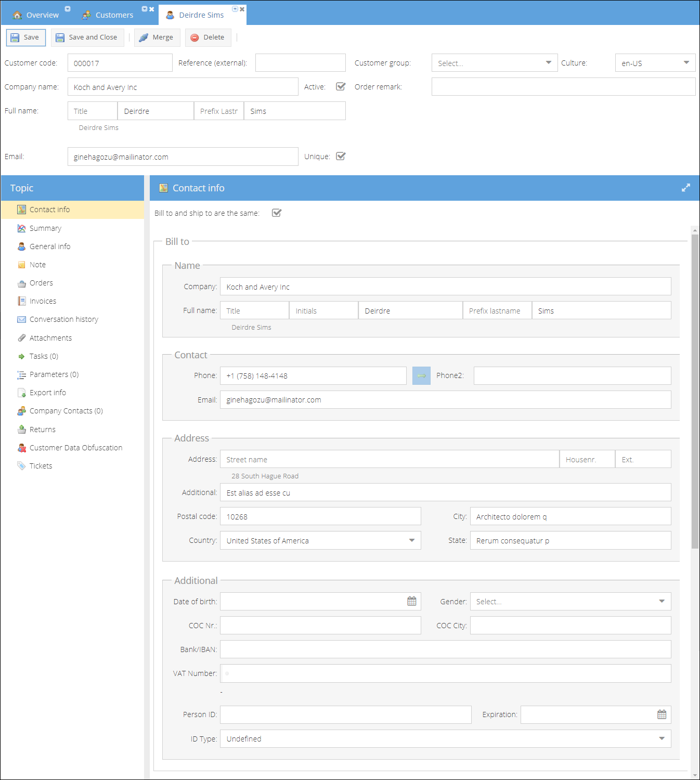Click the Save toolbar button
The width and height of the screenshot is (700, 780).
[26, 37]
